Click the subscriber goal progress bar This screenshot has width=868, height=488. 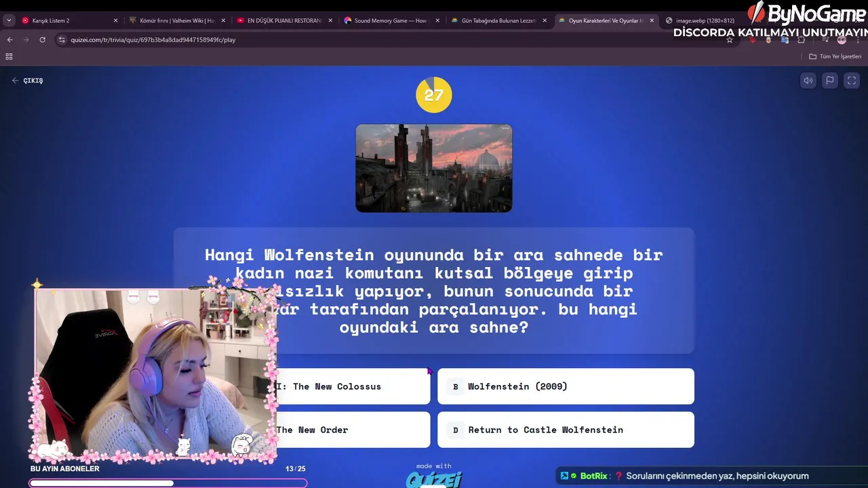coord(167,483)
